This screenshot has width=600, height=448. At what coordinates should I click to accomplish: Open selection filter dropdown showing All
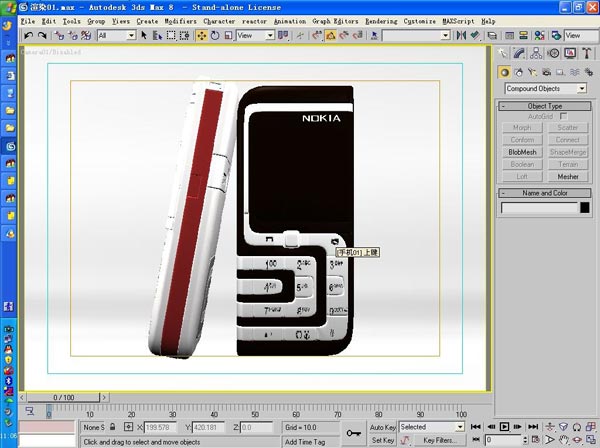pos(117,36)
